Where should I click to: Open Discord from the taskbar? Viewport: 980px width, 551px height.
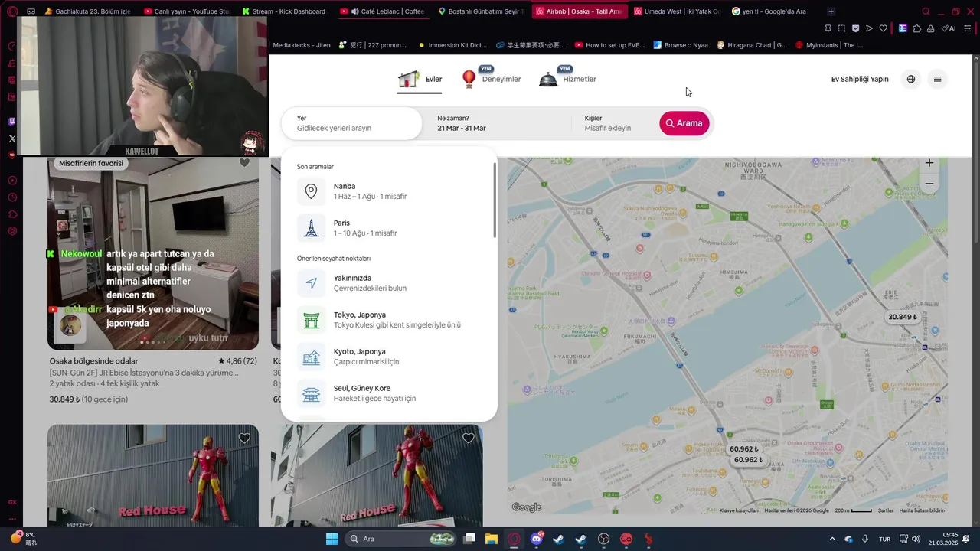[x=537, y=539]
